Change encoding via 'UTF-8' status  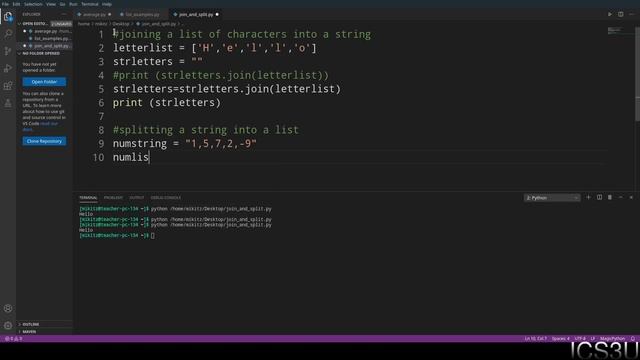pos(580,338)
